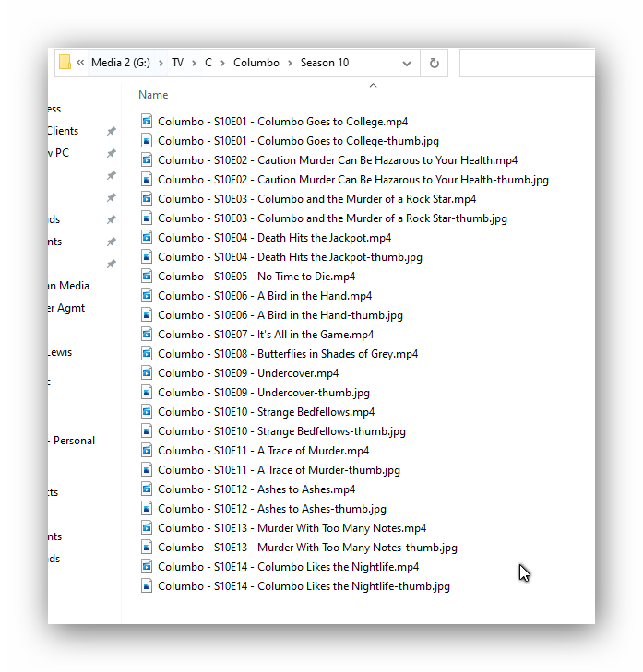Sort files by the Name column header
This screenshot has width=643, height=672.
[153, 95]
